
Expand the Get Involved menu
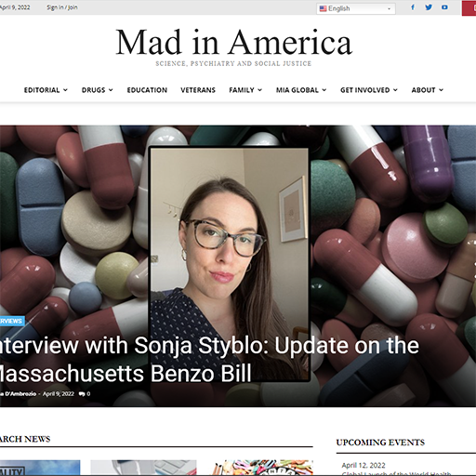(x=369, y=90)
